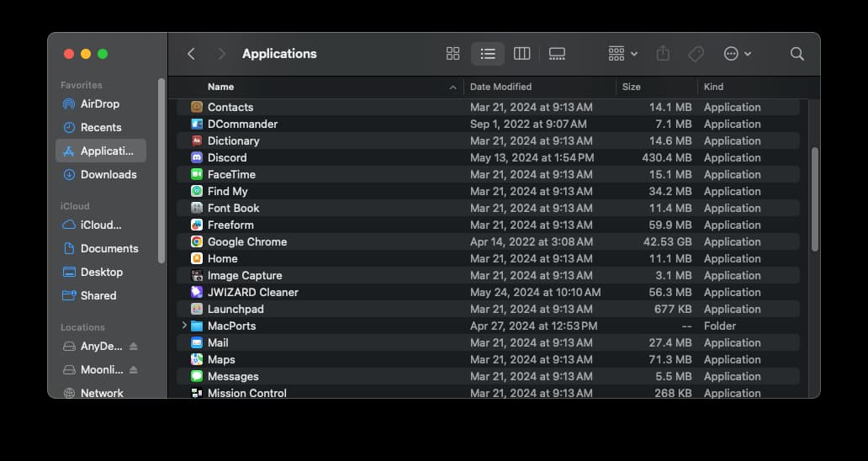Open AirDrop in the sidebar
Viewport: 868px width, 461px height.
100,103
